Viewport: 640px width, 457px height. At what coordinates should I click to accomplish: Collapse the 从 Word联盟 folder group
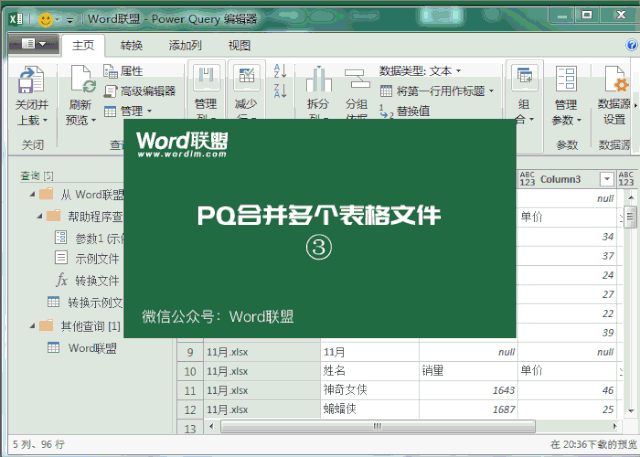(33, 194)
